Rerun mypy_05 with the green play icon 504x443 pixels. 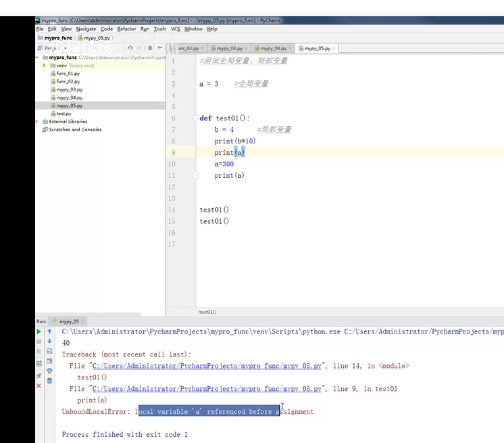pos(39,331)
